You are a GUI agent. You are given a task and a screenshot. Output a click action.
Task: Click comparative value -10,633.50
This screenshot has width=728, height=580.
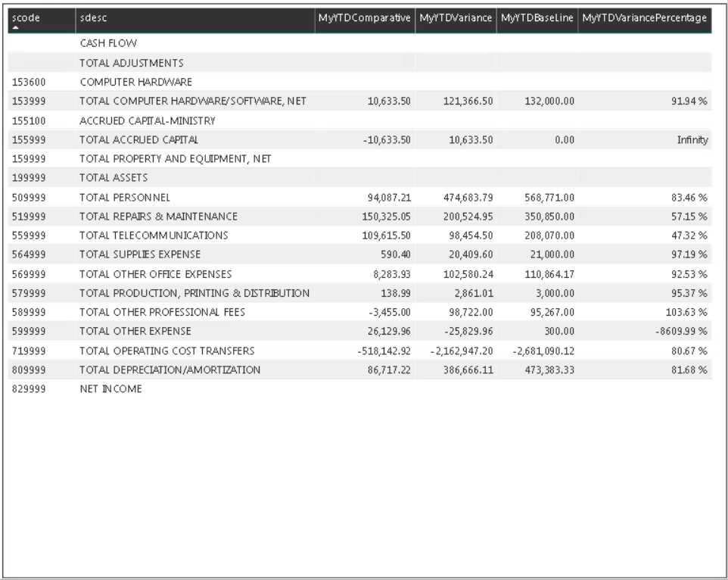(x=387, y=140)
